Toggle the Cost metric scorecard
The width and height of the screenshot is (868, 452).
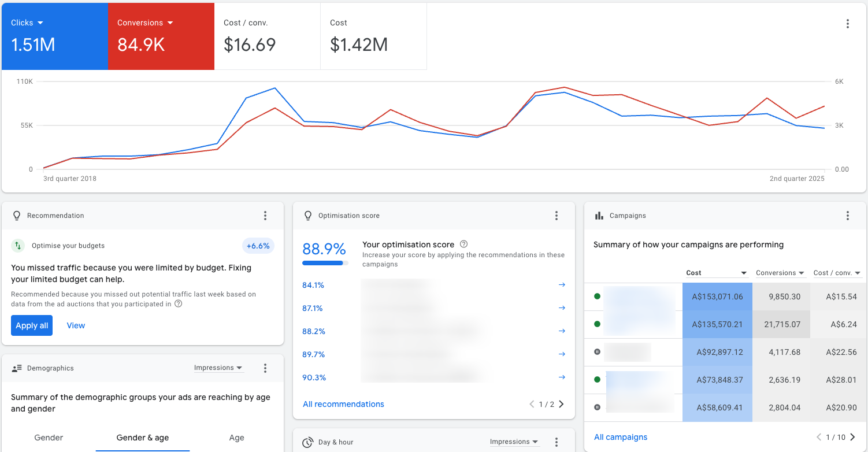(373, 36)
